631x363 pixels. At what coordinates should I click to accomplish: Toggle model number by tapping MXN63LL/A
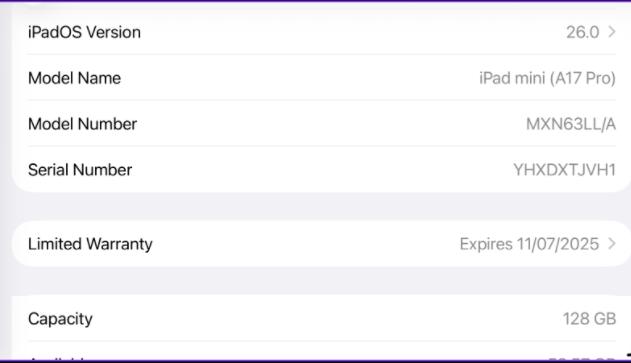tap(571, 124)
